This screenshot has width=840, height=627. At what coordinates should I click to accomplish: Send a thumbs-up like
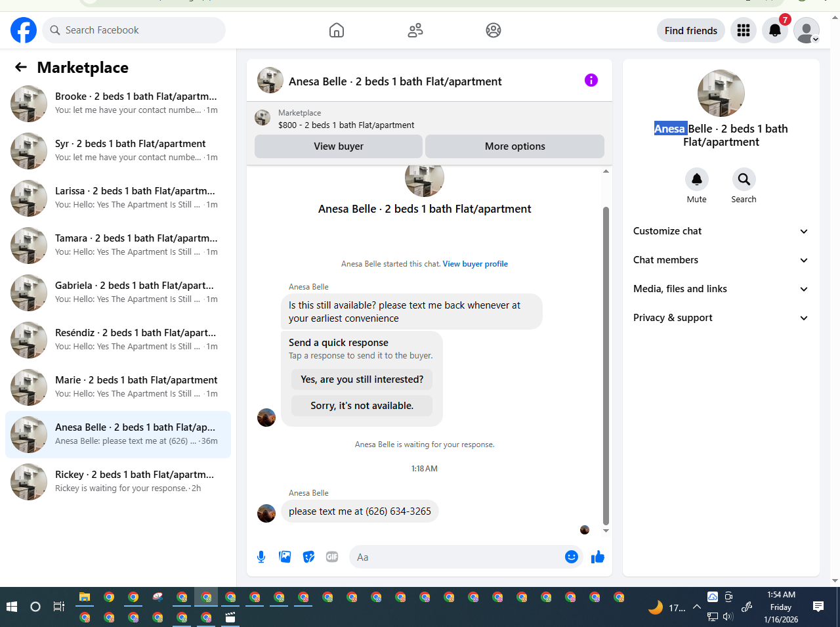click(598, 557)
